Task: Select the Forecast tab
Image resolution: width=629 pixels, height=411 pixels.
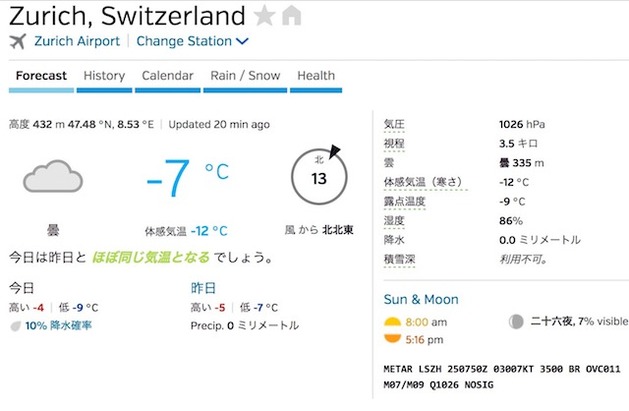Action: [41, 75]
